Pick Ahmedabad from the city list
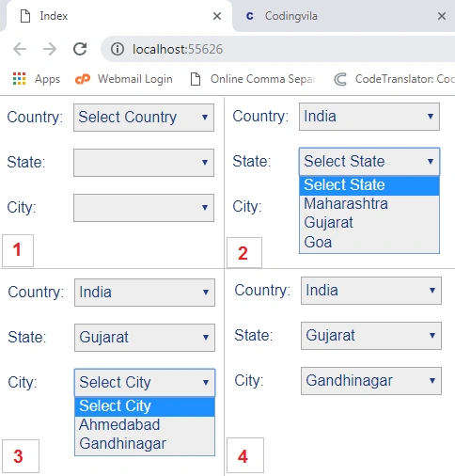This screenshot has height=476, width=455. tap(145, 425)
